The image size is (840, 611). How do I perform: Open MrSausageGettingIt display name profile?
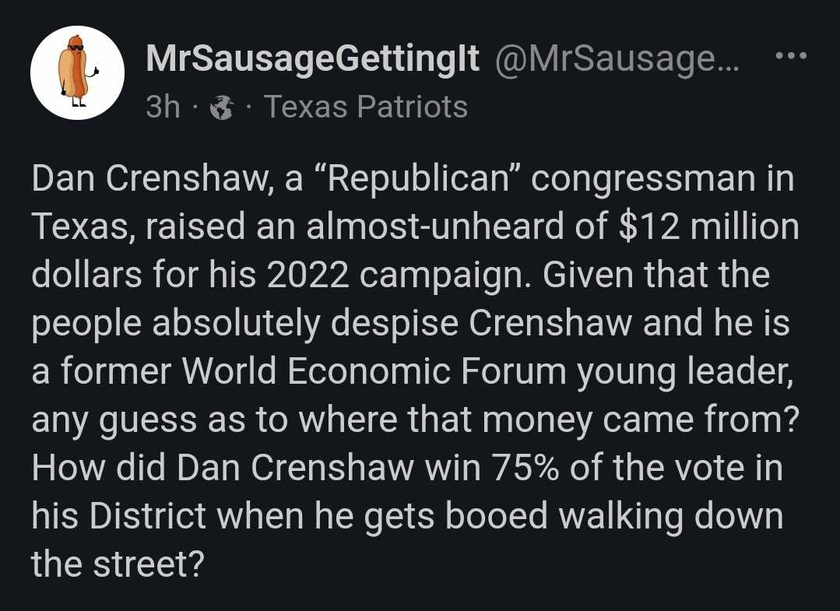312,59
